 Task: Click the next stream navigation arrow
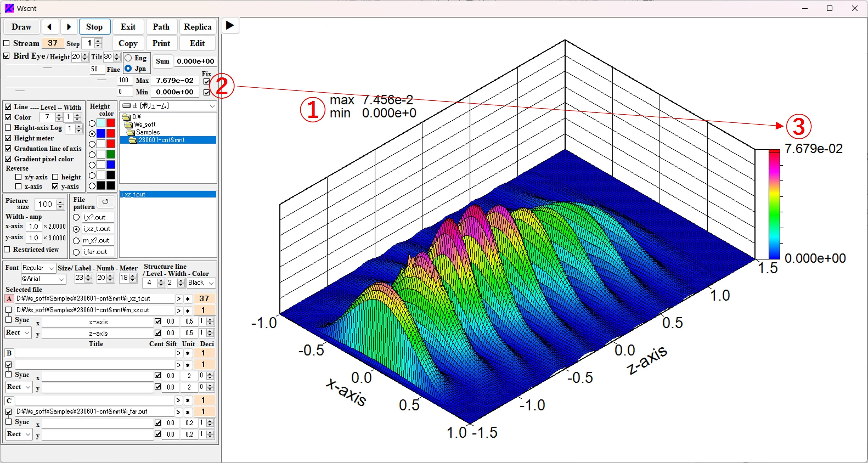click(69, 26)
